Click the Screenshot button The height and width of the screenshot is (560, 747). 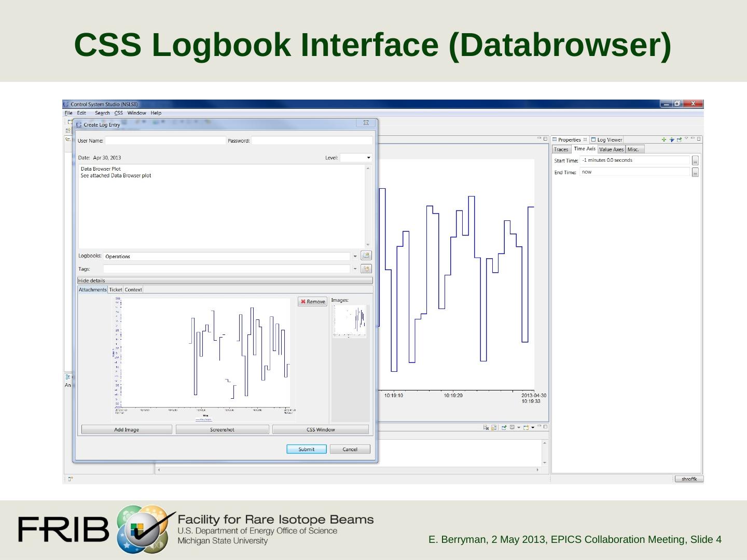coord(222,429)
